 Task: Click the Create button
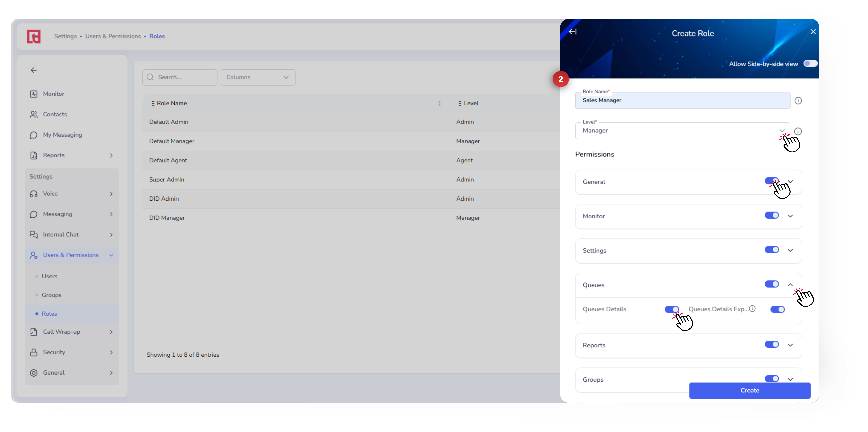[749, 390]
